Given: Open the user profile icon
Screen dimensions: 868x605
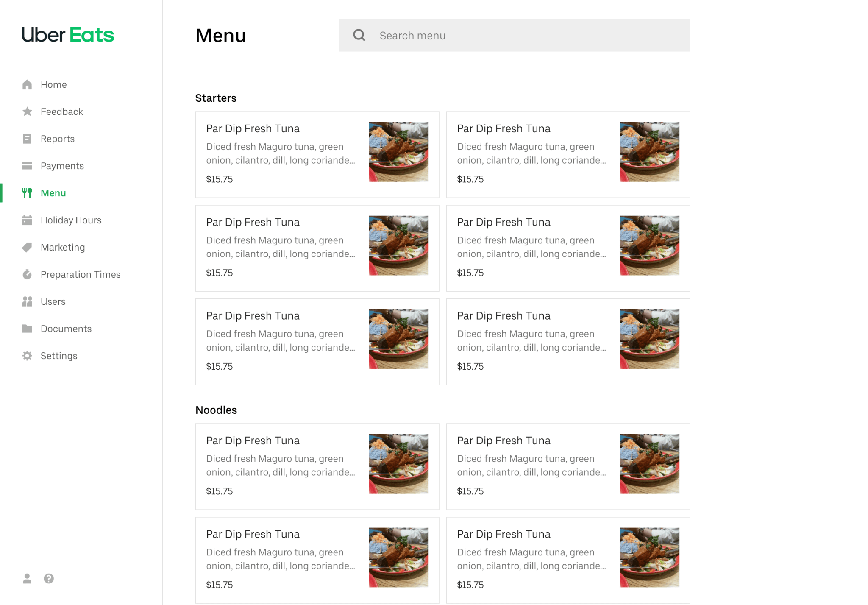Looking at the screenshot, I should tap(27, 579).
